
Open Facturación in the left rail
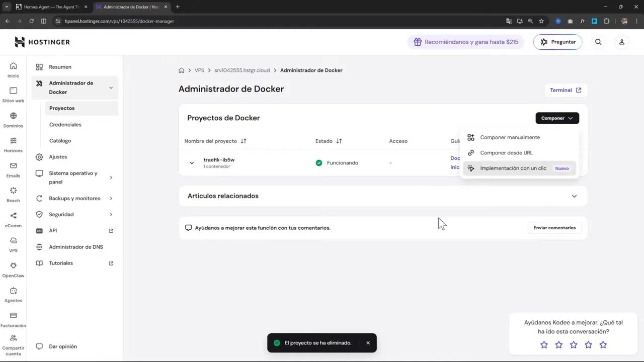[13, 319]
